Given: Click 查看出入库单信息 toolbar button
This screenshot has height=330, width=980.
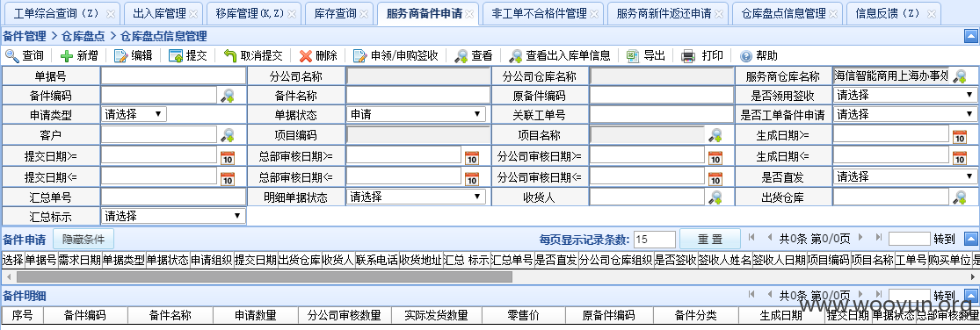Looking at the screenshot, I should (x=559, y=56).
